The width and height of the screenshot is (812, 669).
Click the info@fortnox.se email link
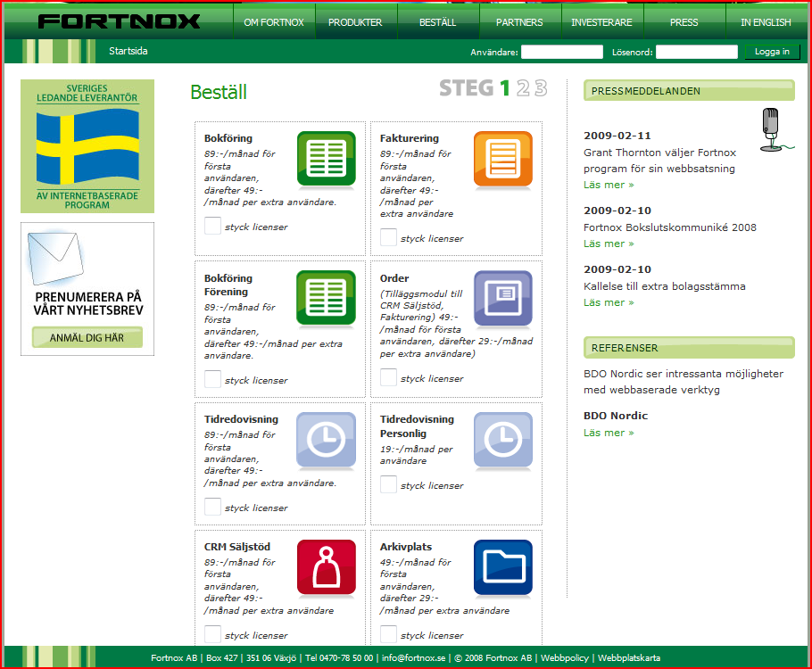pos(413,657)
